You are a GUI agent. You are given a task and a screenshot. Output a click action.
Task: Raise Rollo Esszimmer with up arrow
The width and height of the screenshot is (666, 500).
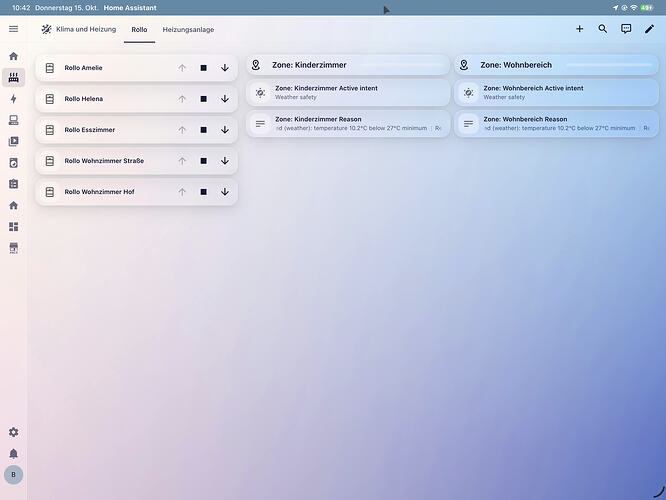pos(182,130)
